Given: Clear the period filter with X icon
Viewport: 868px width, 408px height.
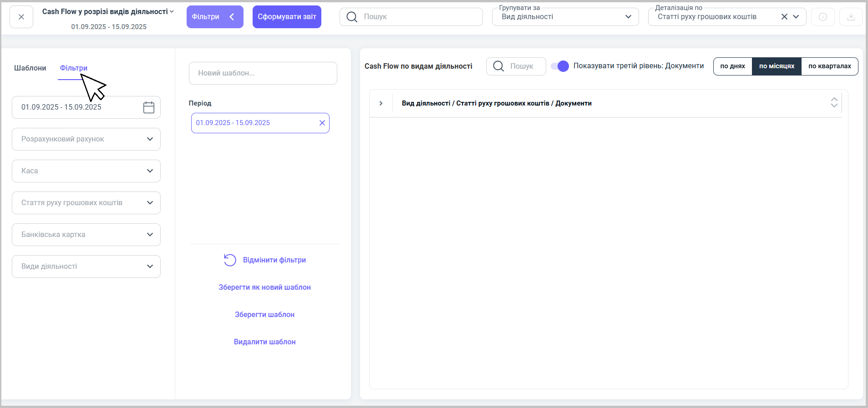Looking at the screenshot, I should (322, 123).
